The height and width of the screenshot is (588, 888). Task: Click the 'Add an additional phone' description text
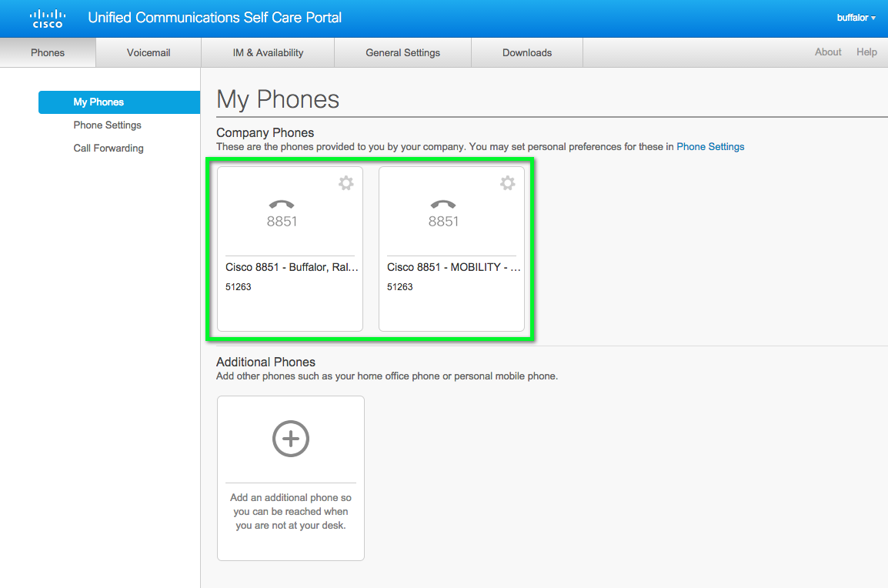(x=291, y=512)
